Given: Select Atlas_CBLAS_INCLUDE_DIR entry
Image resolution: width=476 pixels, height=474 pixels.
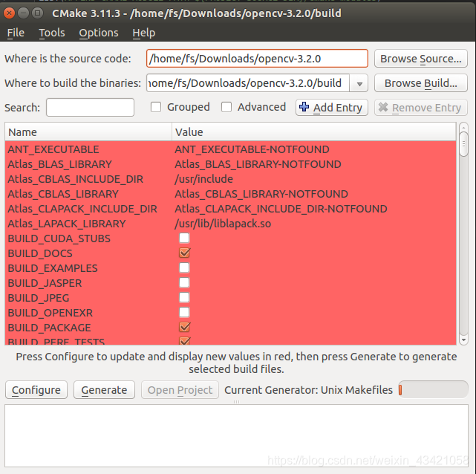Looking at the screenshot, I should pyautogui.click(x=75, y=179).
